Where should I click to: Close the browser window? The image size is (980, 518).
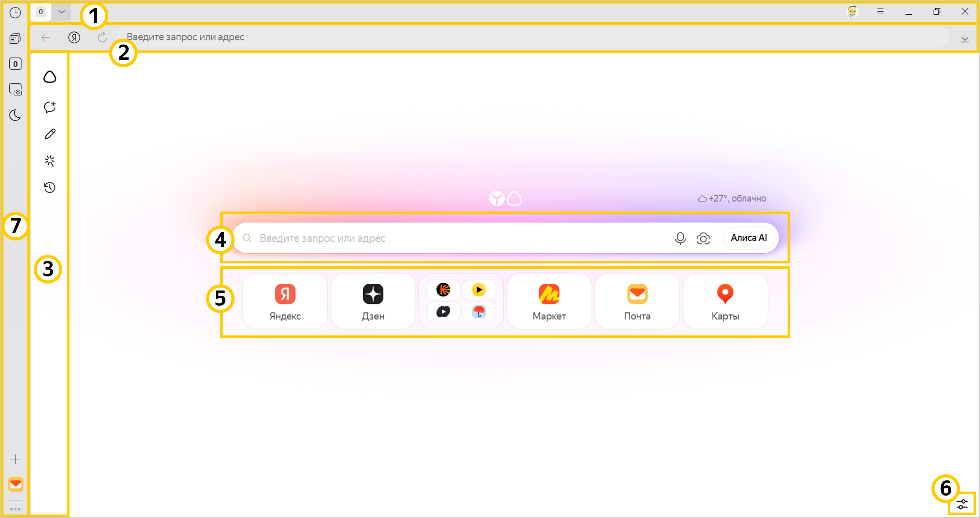click(965, 12)
